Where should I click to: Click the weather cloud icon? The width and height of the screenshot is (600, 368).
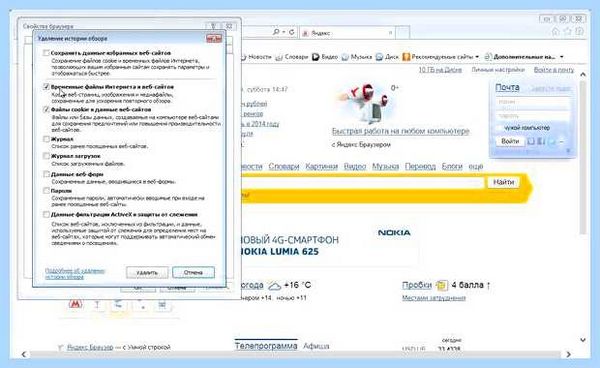point(275,286)
